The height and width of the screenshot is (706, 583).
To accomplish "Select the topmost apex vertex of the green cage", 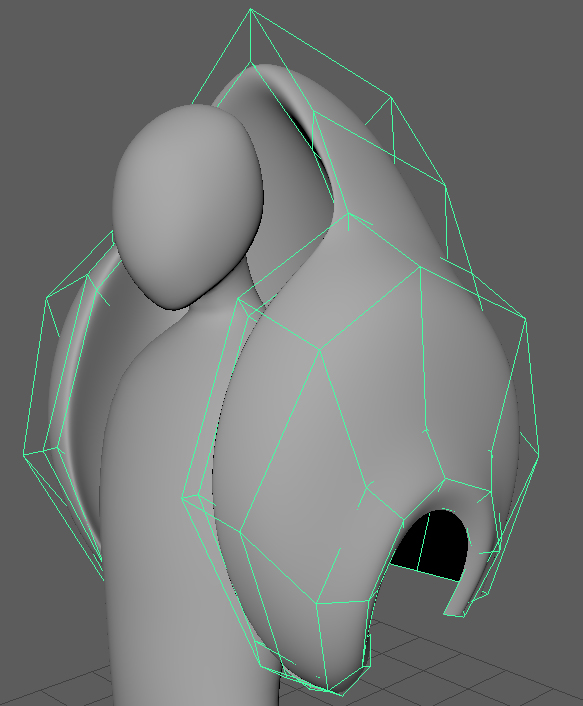I will [x=250, y=9].
